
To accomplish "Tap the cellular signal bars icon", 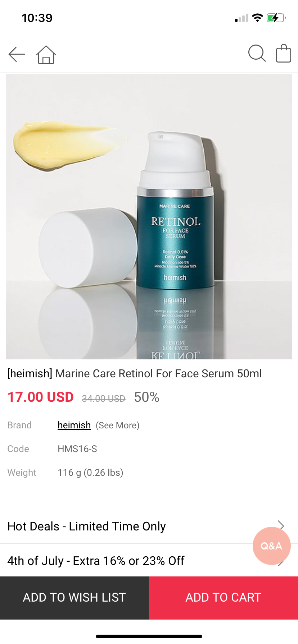I will pyautogui.click(x=242, y=18).
